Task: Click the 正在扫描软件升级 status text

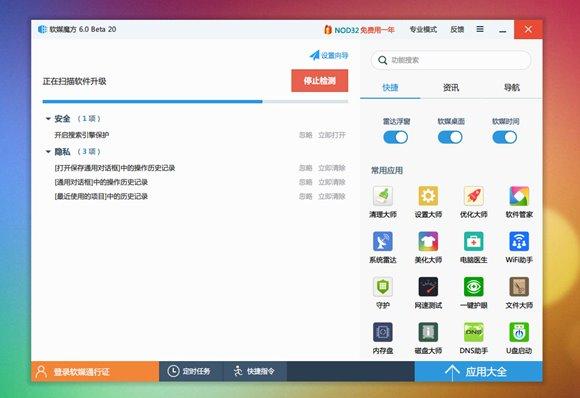Action: point(74,81)
